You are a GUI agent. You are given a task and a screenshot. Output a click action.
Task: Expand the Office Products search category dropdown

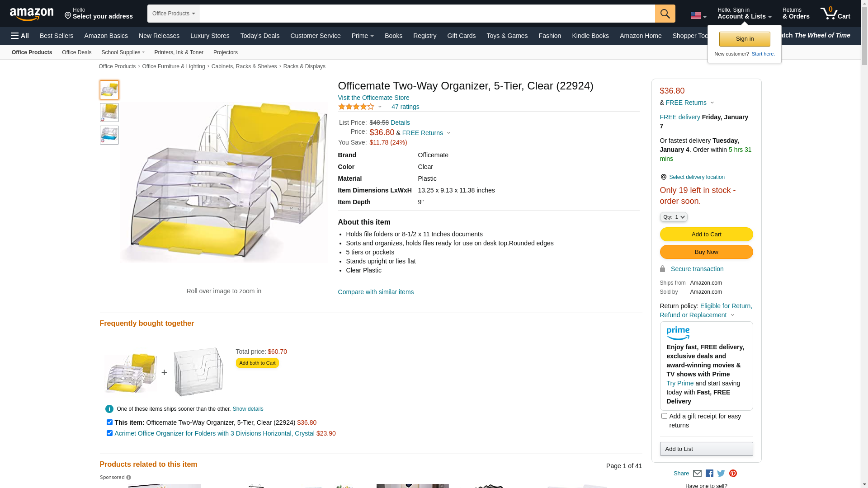pos(173,14)
